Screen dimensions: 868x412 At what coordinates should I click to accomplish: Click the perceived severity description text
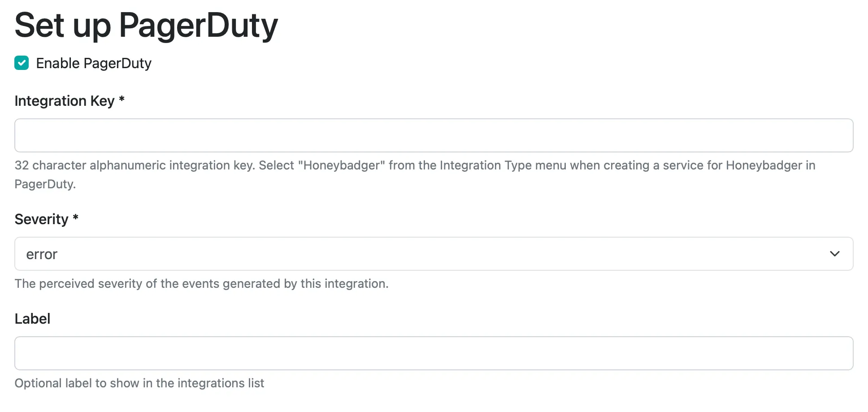pyautogui.click(x=202, y=283)
